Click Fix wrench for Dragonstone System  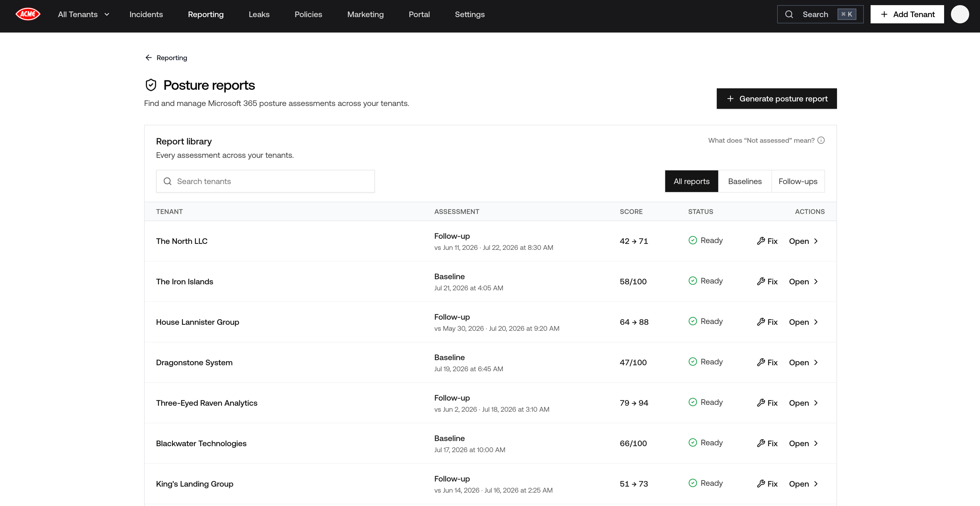(767, 362)
